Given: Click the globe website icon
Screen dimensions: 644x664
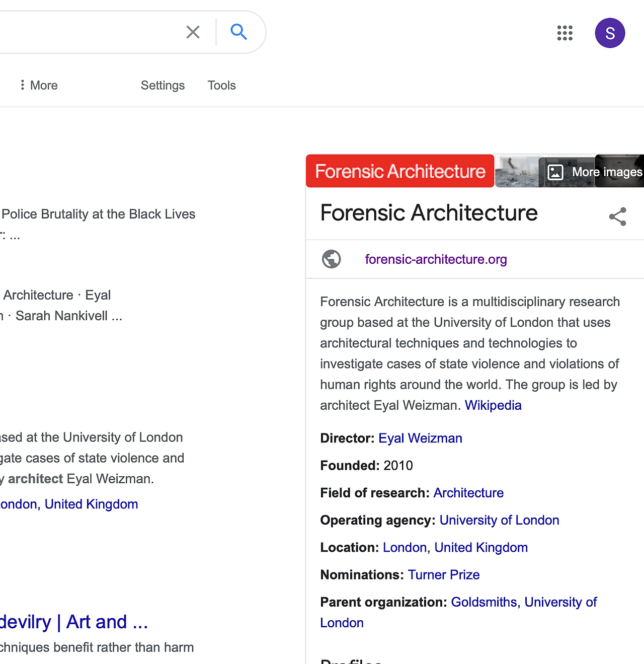Looking at the screenshot, I should pos(331,259).
